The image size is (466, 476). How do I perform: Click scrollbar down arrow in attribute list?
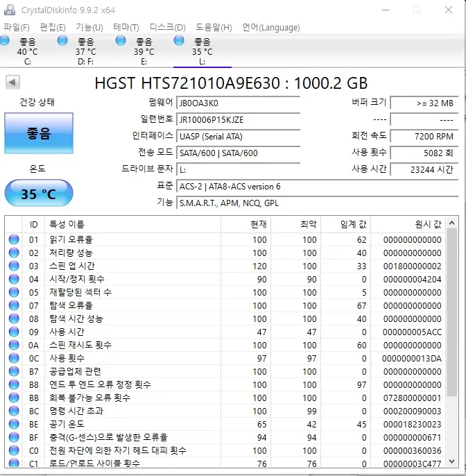tap(451, 461)
